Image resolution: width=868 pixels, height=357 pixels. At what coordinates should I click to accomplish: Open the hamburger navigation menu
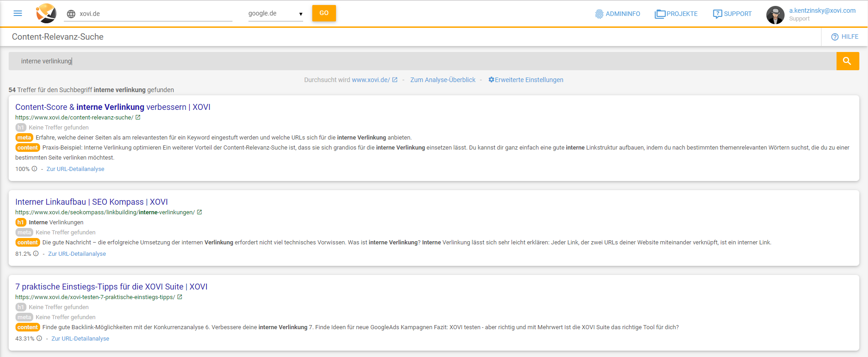click(18, 13)
